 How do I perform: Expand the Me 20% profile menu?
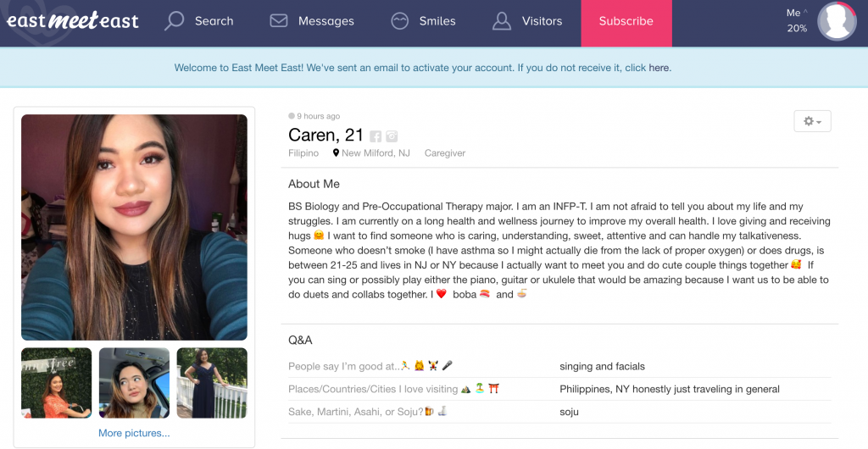[x=797, y=20]
